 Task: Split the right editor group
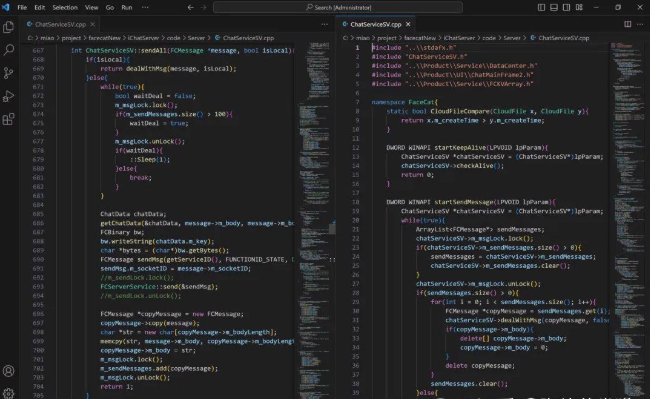click(x=628, y=24)
